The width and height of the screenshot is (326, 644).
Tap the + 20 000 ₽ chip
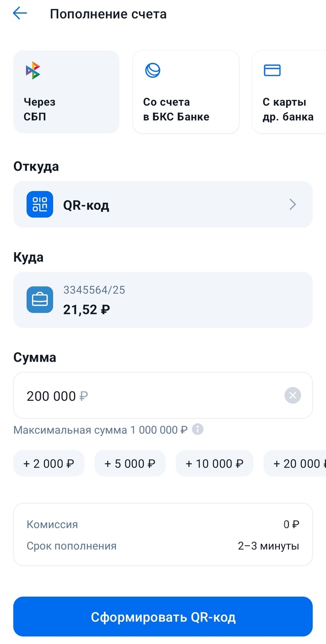point(298,463)
